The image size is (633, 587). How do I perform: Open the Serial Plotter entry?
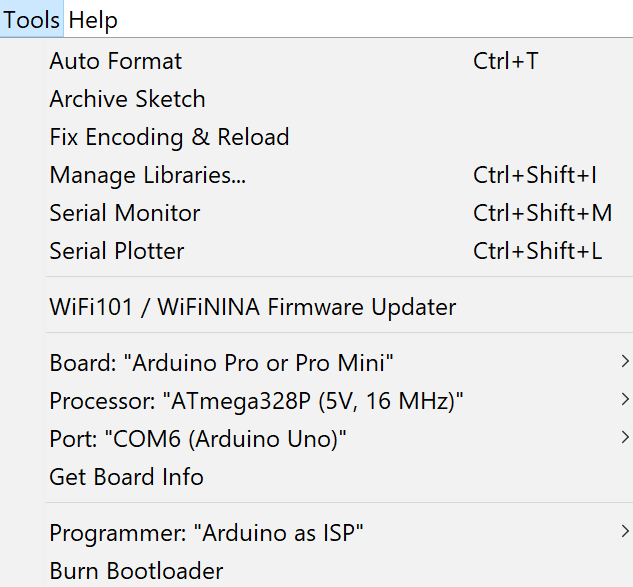pyautogui.click(x=117, y=251)
